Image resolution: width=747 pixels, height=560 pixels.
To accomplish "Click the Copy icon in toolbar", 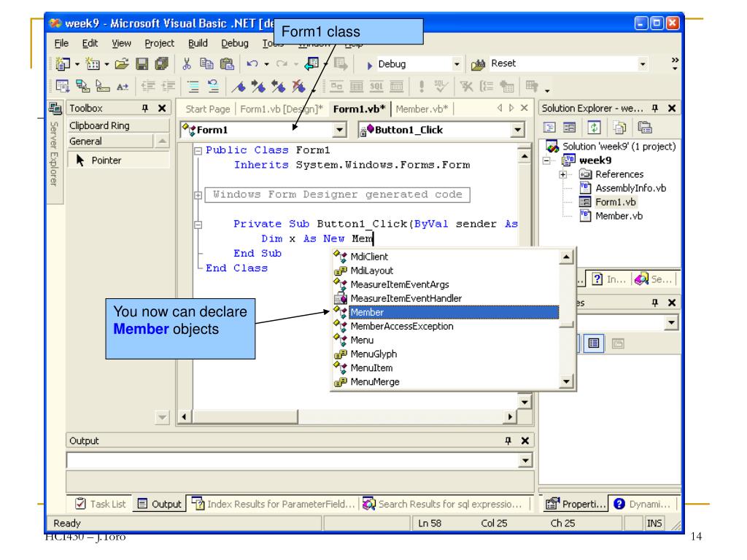I will point(206,64).
